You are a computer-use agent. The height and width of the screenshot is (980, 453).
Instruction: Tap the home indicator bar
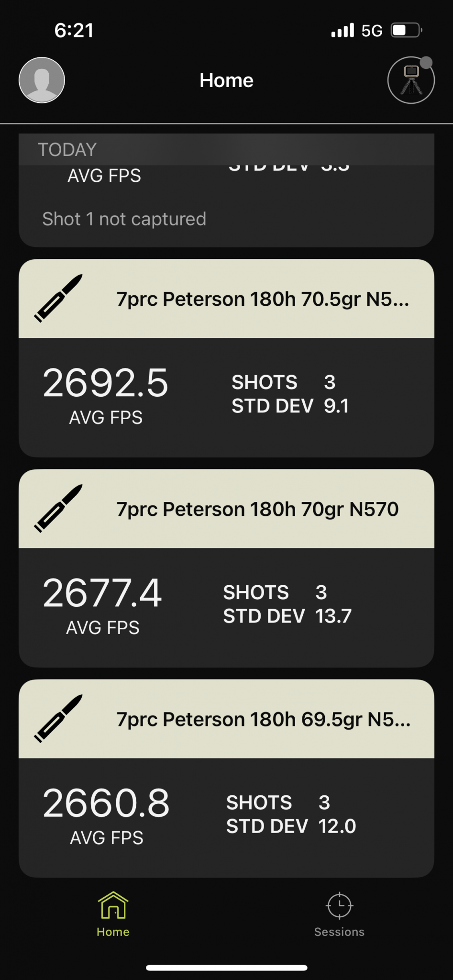[226, 968]
